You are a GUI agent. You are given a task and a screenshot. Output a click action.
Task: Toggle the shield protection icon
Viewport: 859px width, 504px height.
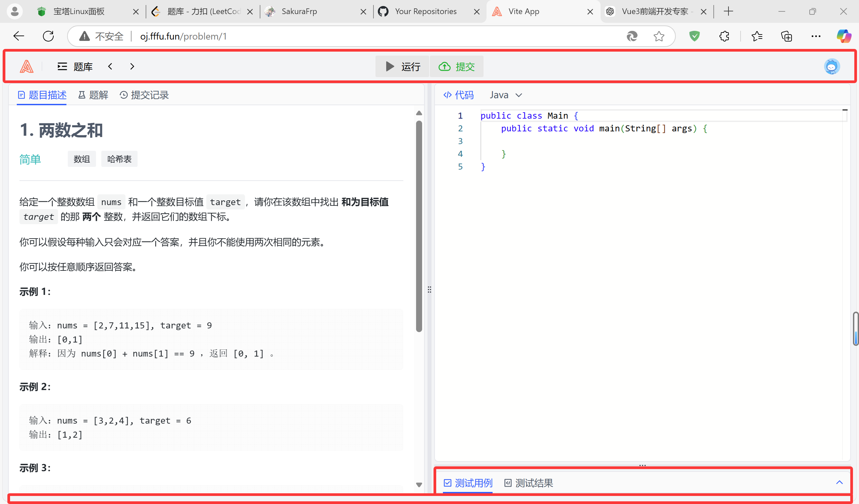pyautogui.click(x=694, y=36)
